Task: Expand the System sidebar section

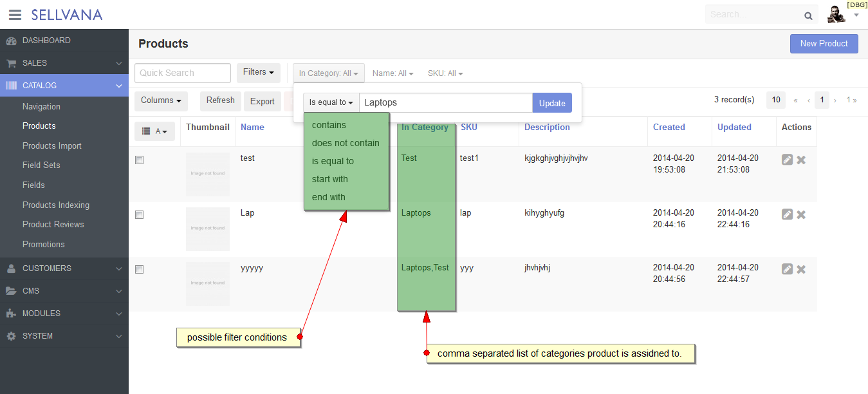Action: 119,337
